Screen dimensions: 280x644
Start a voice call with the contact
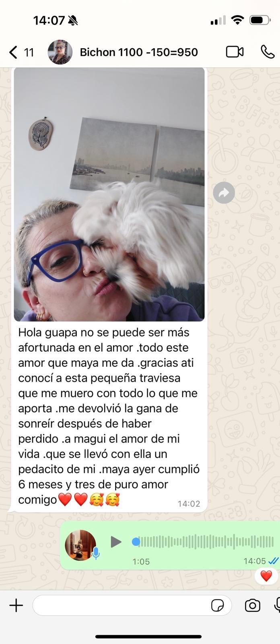[268, 52]
